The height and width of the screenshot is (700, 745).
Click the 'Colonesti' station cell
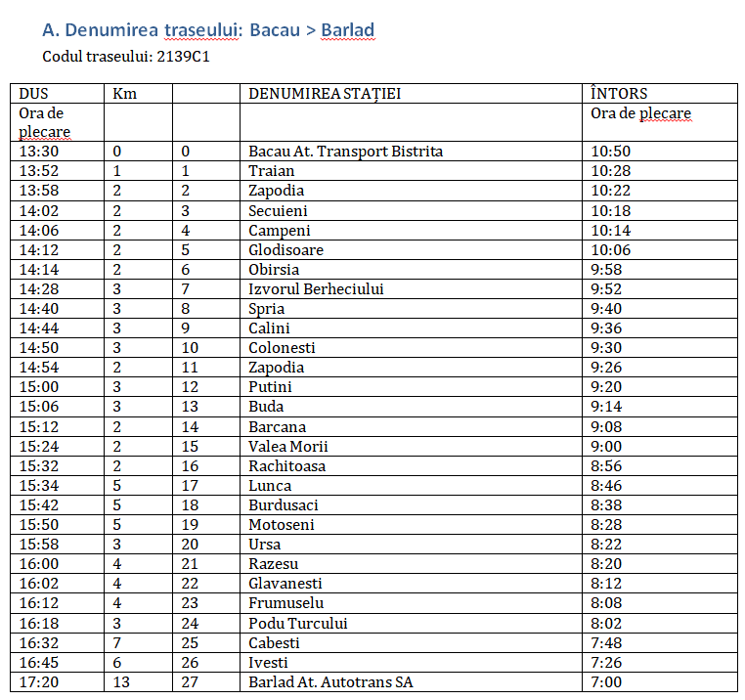point(283,348)
